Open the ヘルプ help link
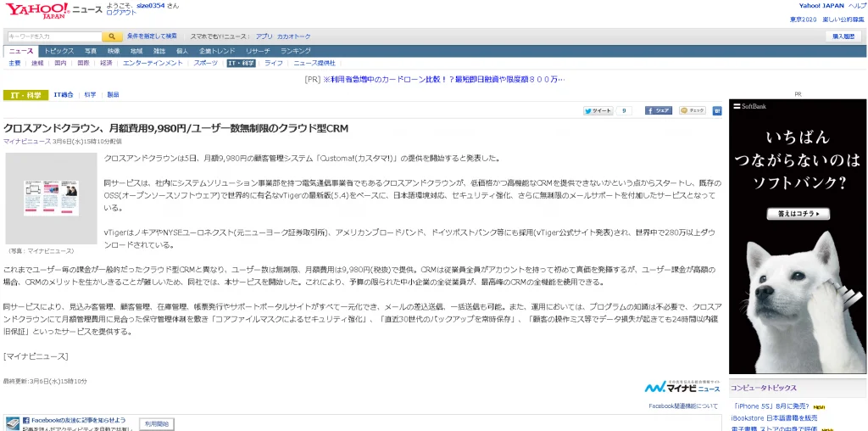Image resolution: width=868 pixels, height=431 pixels. pyautogui.click(x=856, y=6)
